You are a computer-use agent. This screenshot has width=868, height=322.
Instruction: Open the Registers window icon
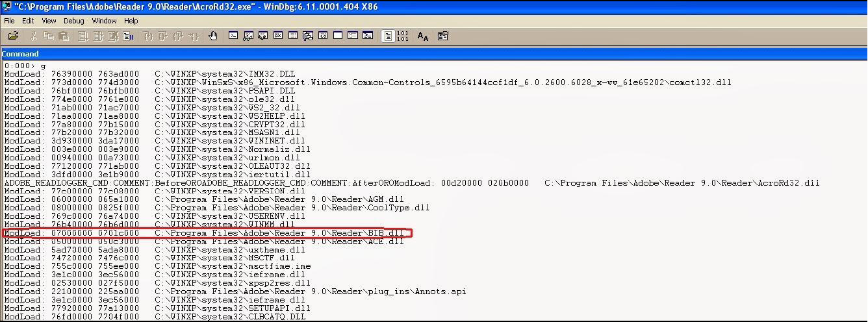point(278,36)
